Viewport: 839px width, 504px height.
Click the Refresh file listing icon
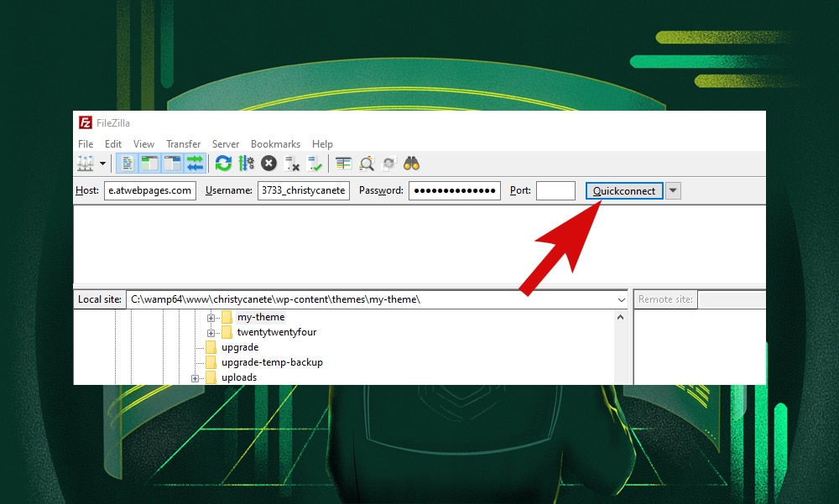coord(222,164)
